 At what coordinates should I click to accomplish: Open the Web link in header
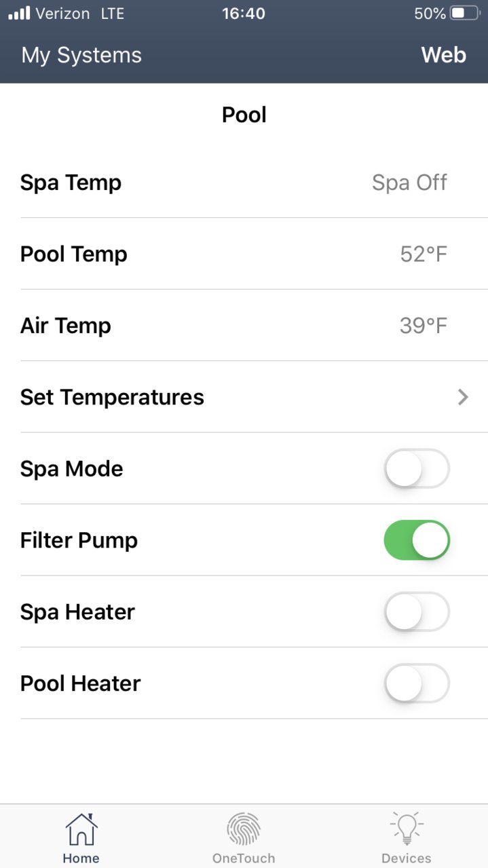[444, 55]
